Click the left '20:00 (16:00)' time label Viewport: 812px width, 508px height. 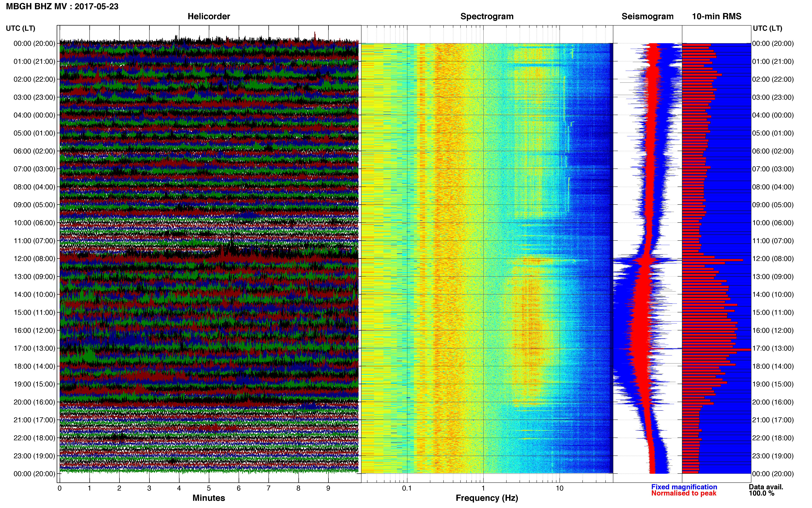point(34,402)
